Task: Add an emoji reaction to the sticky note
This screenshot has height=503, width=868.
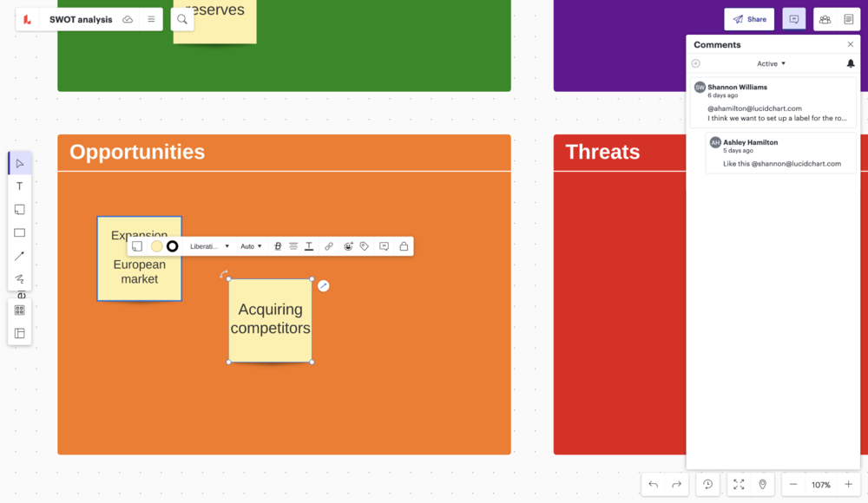Action: [x=348, y=246]
